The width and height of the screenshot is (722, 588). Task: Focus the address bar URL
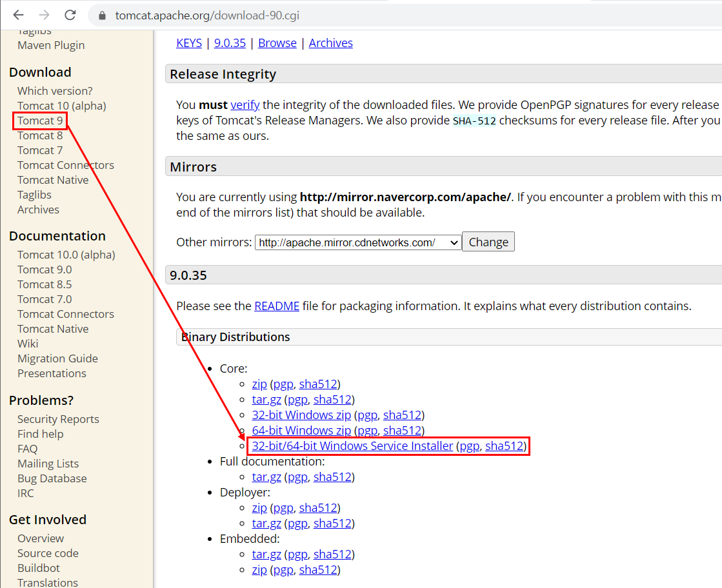pyautogui.click(x=207, y=15)
